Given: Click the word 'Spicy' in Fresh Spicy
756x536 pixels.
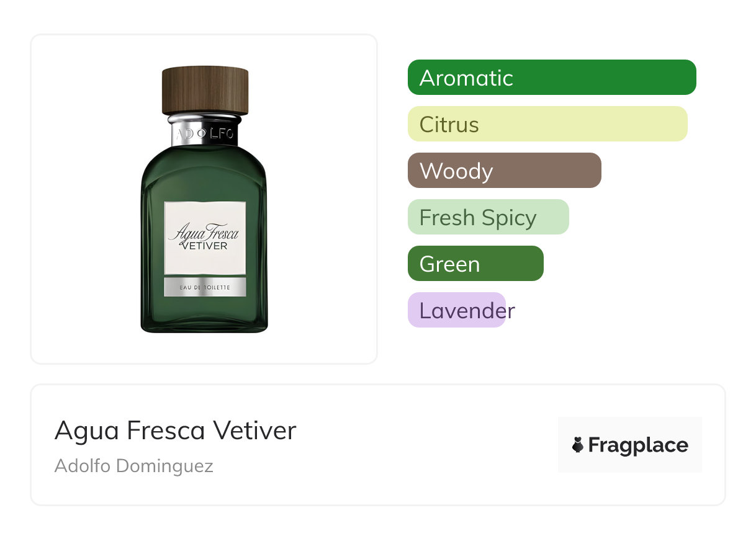Looking at the screenshot, I should coord(511,218).
